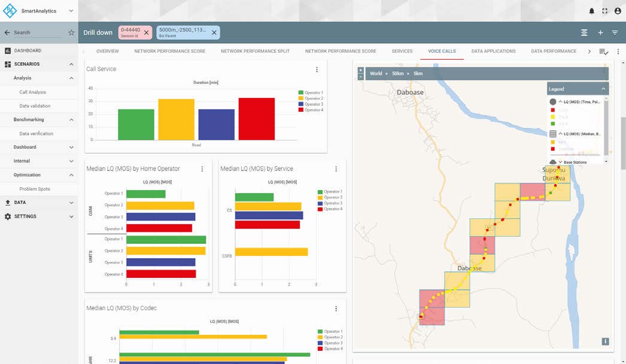The height and width of the screenshot is (364, 626).
Task: Remove the Bin Parent filter chip
Action: pyautogui.click(x=214, y=32)
